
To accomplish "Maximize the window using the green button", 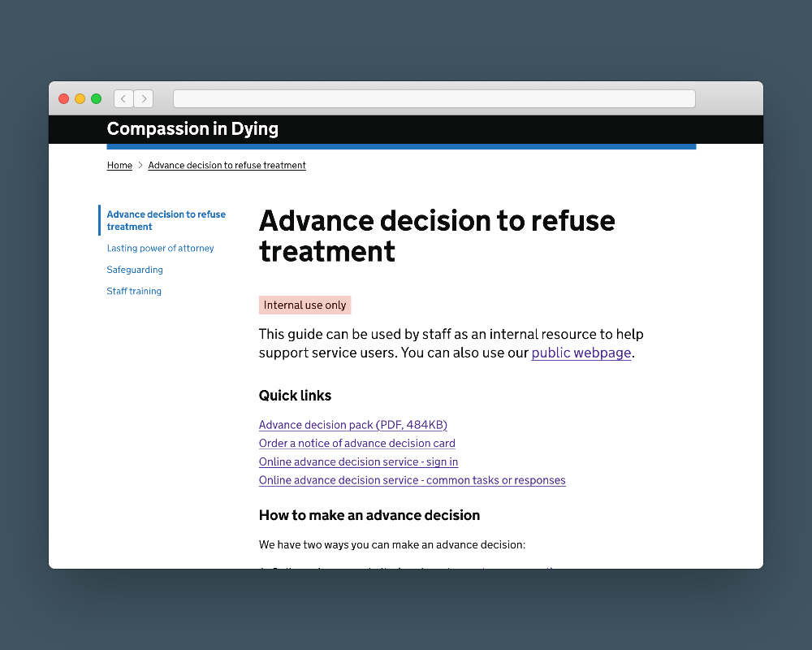I will click(x=96, y=99).
